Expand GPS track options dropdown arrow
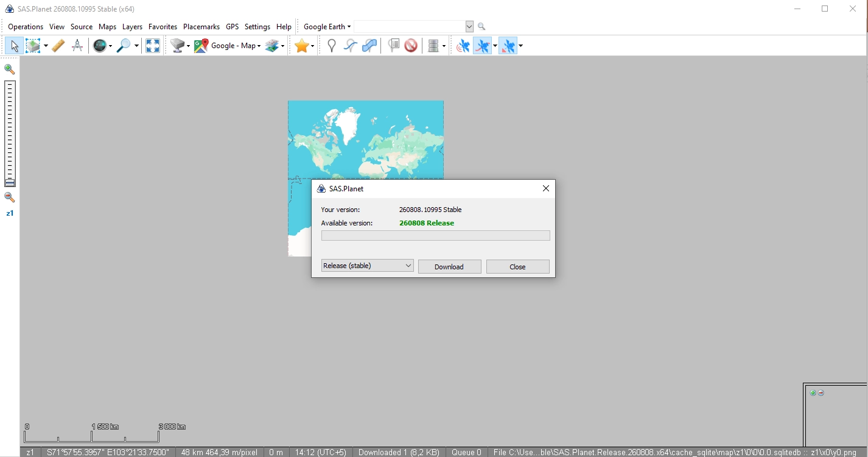Image resolution: width=868 pixels, height=457 pixels. 495,46
